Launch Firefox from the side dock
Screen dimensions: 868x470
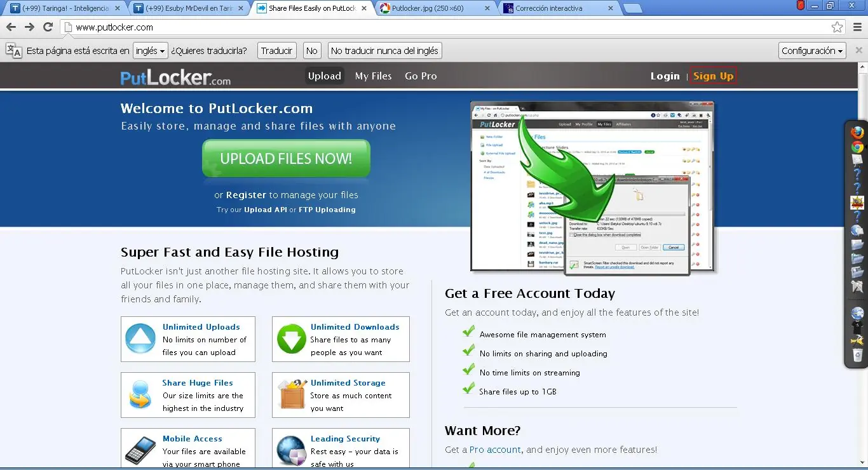tap(857, 132)
